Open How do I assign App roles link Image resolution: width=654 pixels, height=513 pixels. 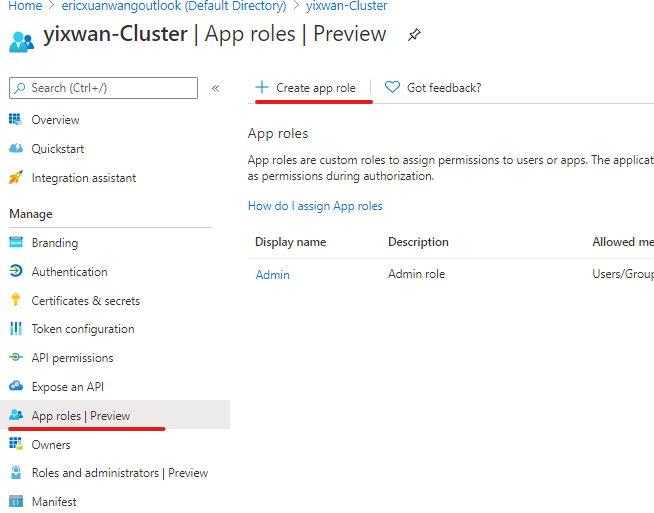tap(315, 206)
